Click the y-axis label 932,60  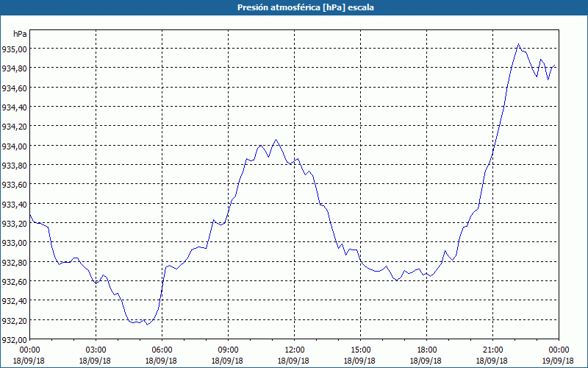pyautogui.click(x=14, y=282)
